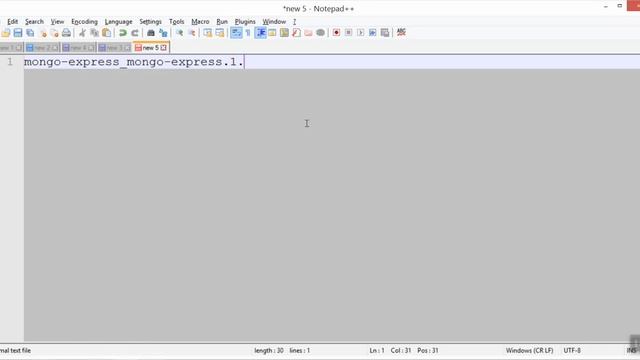The width and height of the screenshot is (640, 360).
Task: Redo using the Redo toolbar arrow
Action: 134,33
